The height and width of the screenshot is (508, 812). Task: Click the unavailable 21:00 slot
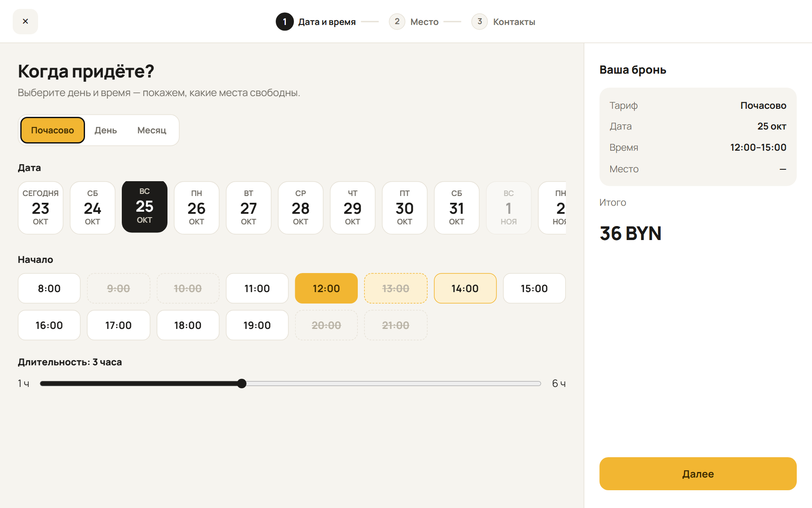pos(396,325)
